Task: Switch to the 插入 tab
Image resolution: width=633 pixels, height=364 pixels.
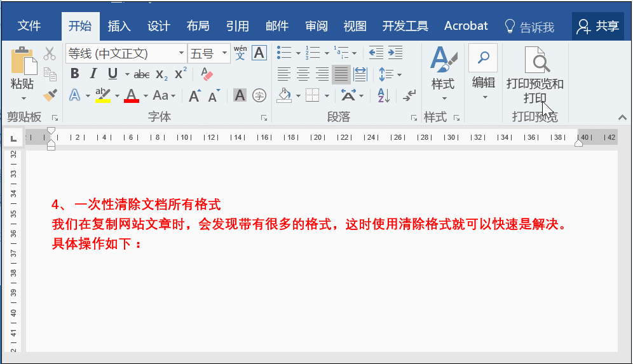Action: (119, 26)
